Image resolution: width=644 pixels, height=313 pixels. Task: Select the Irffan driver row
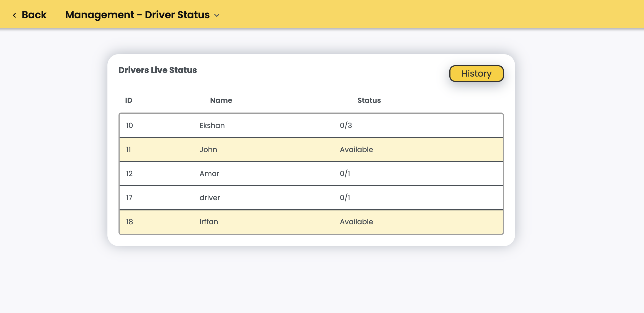click(209, 222)
